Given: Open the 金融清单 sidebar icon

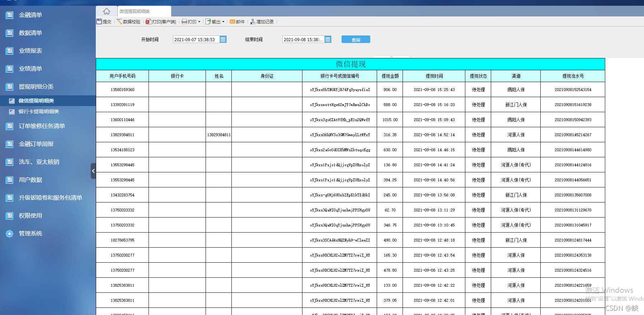Looking at the screenshot, I should click(10, 15).
